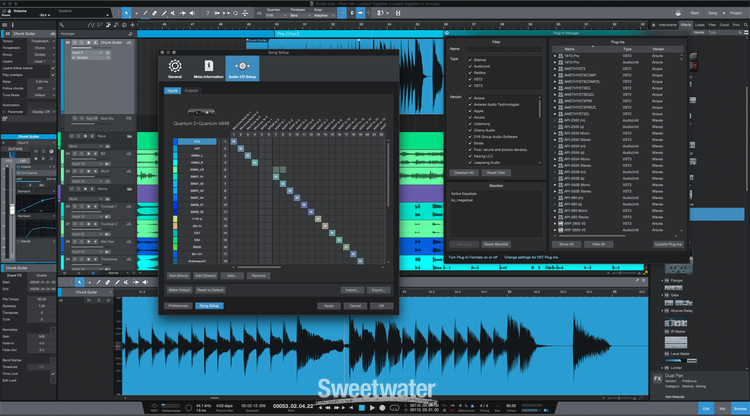This screenshot has height=416, width=750.
Task: Click the Make Default button
Action: 180,289
